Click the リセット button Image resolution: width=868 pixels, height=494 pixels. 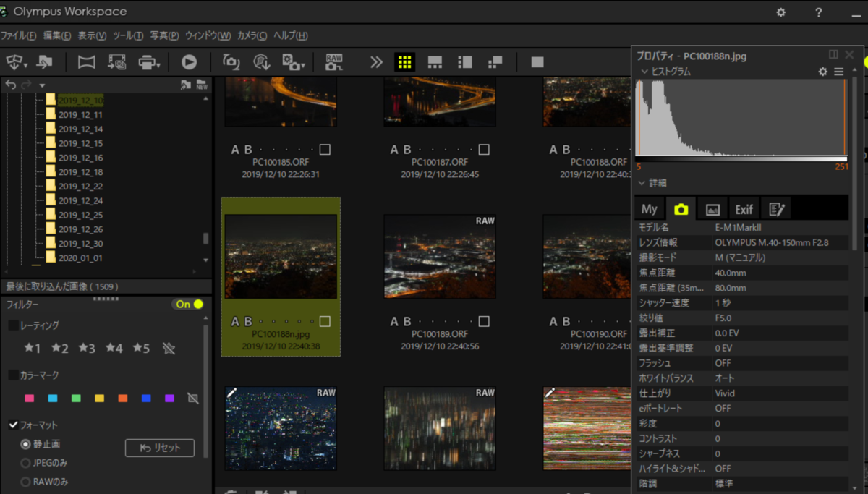pyautogui.click(x=160, y=448)
